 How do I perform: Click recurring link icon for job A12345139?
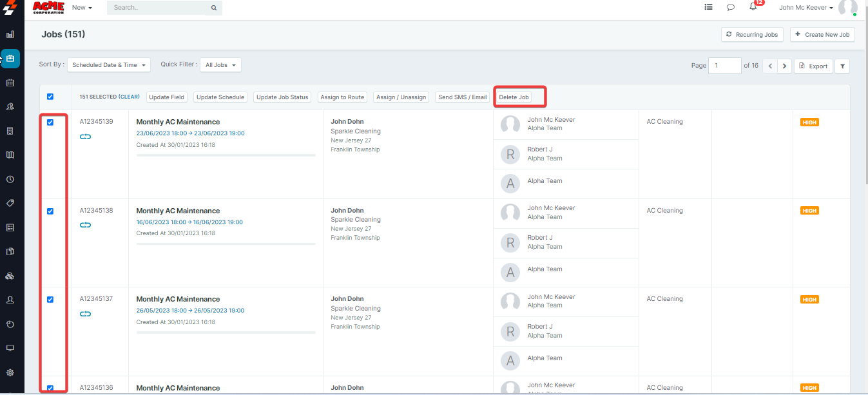pos(86,137)
